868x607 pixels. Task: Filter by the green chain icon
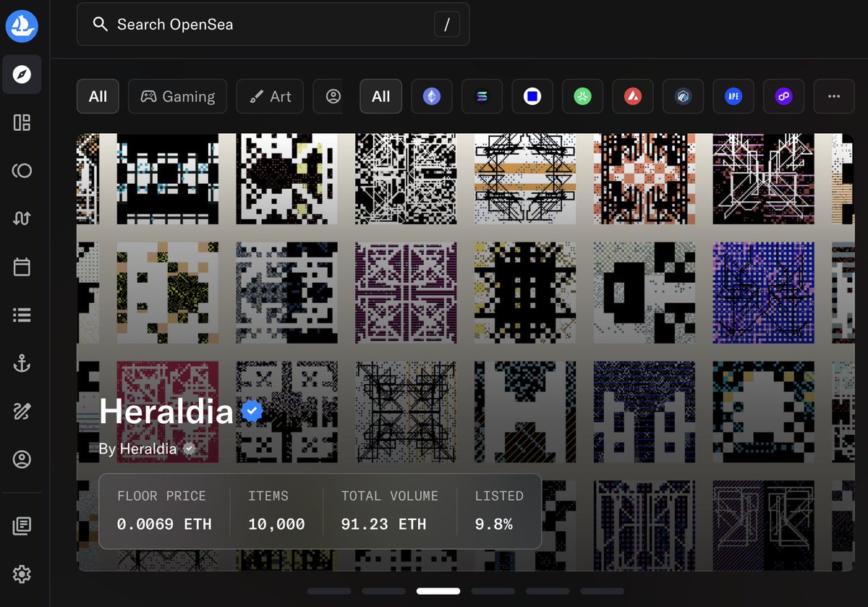point(582,96)
